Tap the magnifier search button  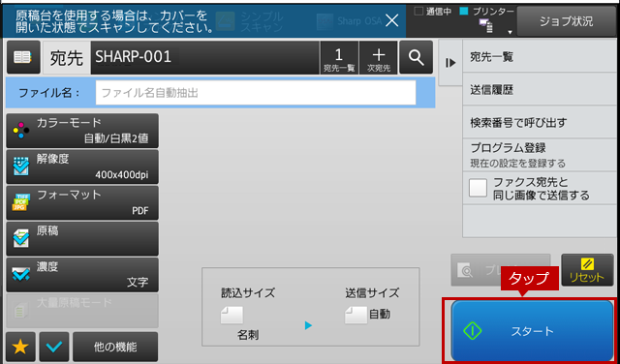pyautogui.click(x=416, y=57)
